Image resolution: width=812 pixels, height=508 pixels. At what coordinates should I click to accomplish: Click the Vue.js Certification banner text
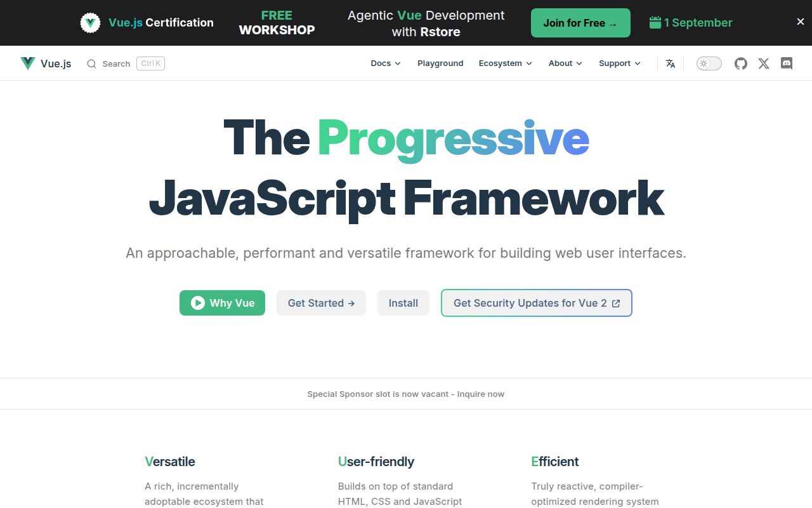point(161,23)
